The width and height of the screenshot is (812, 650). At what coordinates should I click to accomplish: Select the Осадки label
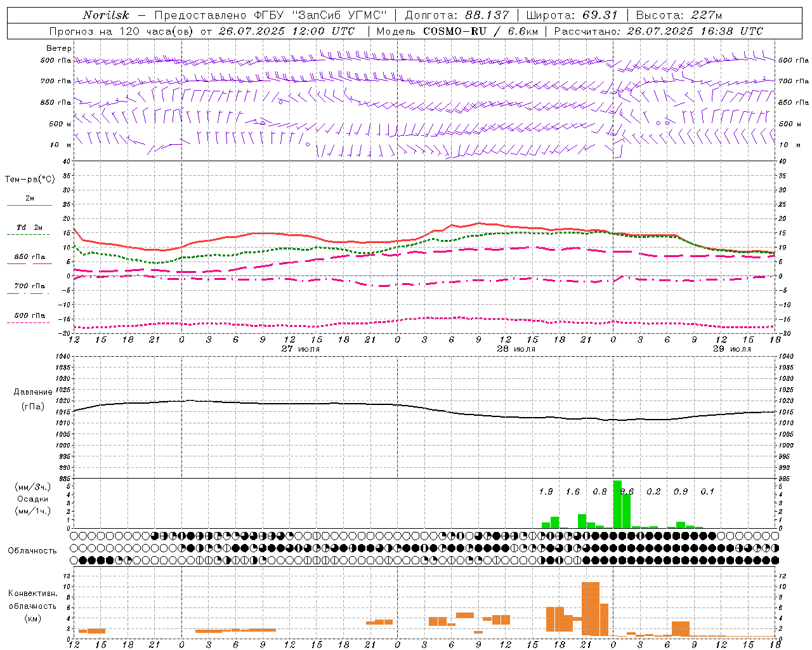33,499
